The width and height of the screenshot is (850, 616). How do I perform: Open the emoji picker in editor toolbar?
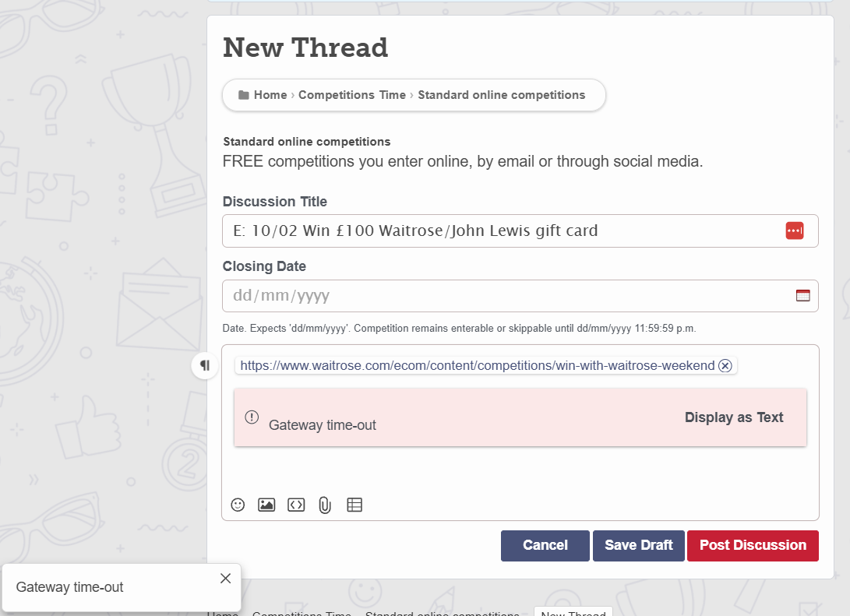click(x=238, y=505)
